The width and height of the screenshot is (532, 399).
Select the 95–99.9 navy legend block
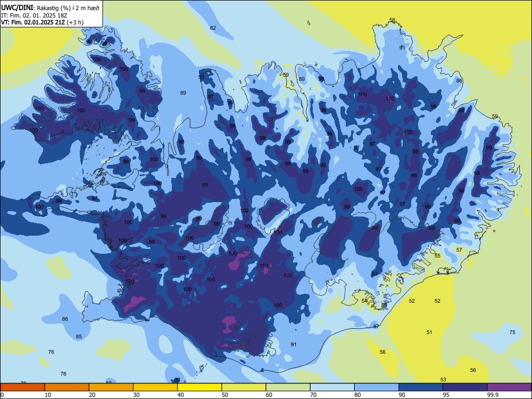coord(465,387)
